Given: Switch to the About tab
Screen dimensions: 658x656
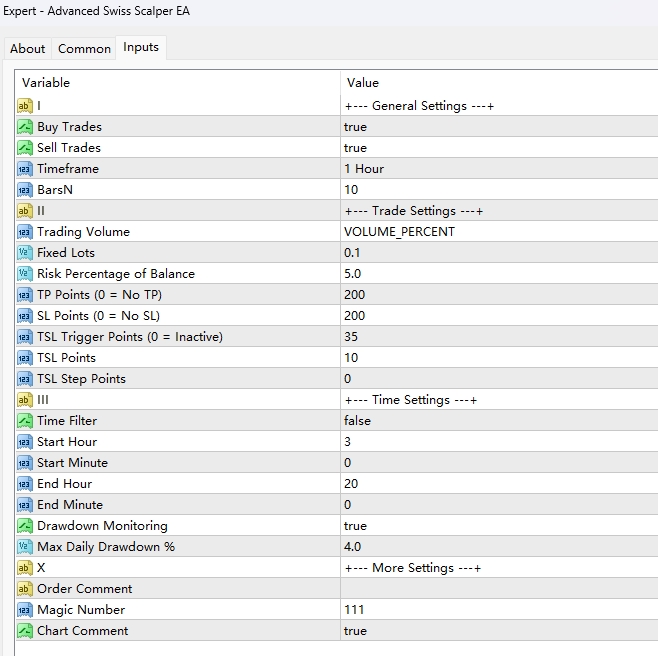Looking at the screenshot, I should 28,49.
